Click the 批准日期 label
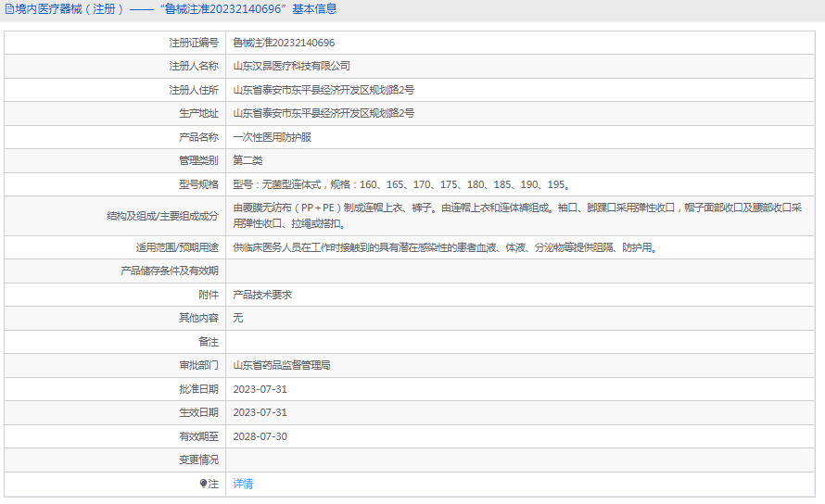The image size is (825, 504). tap(198, 389)
